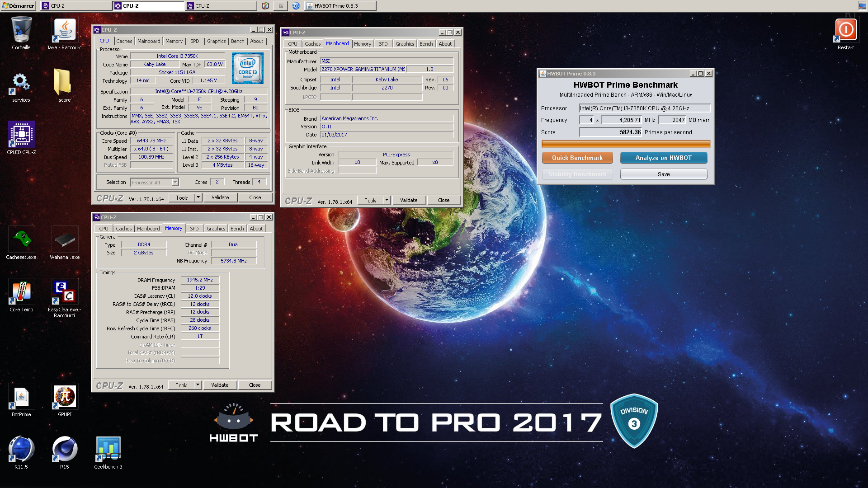Open the Processor #1 selection dropdown
Viewport: 868px width, 488px height.
tap(155, 183)
